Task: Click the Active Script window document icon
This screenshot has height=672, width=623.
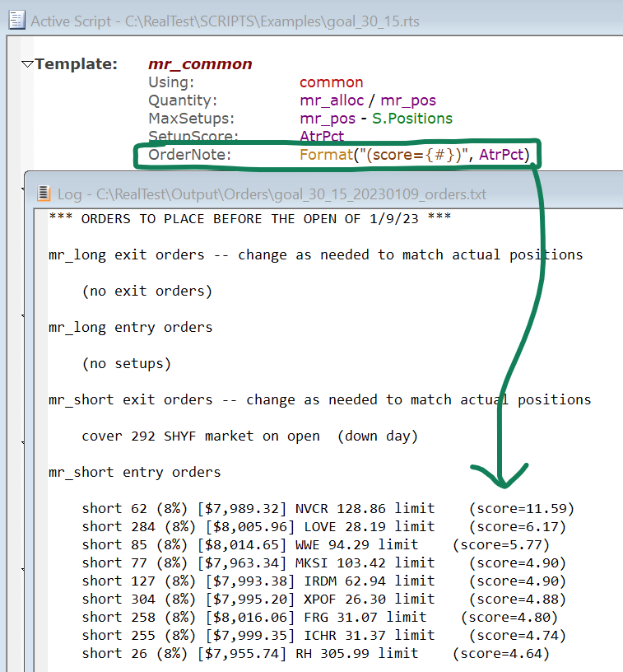Action: click(15, 21)
